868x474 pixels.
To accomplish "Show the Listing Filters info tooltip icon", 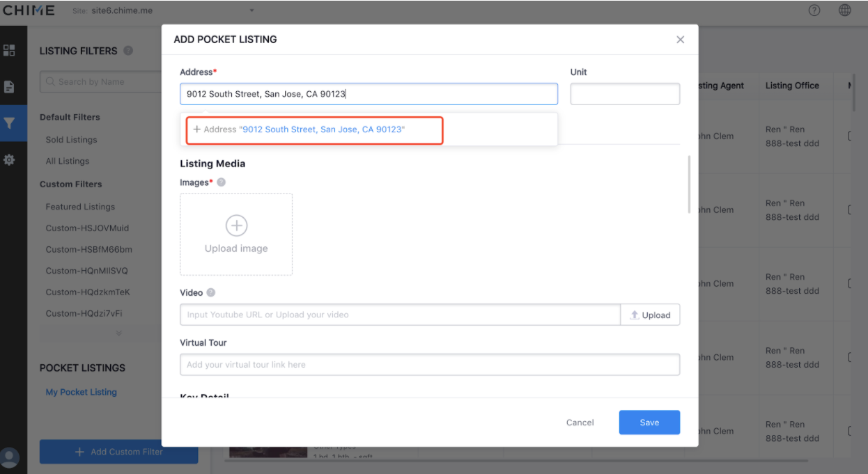I will [x=128, y=51].
